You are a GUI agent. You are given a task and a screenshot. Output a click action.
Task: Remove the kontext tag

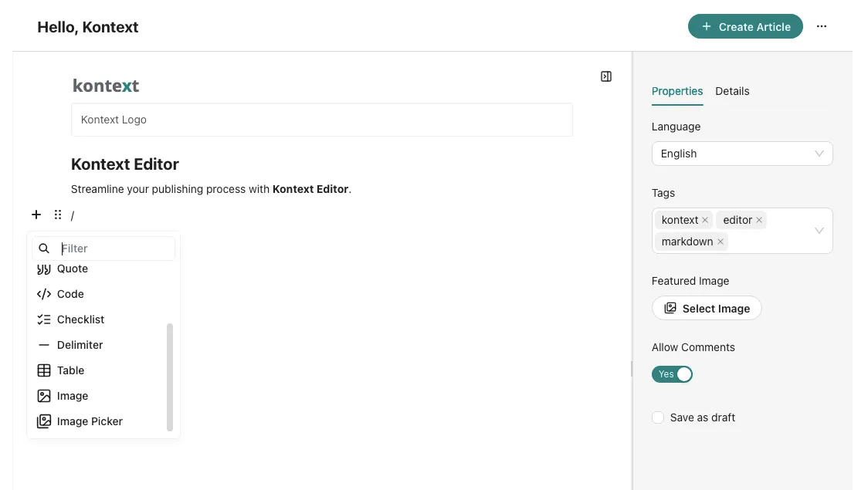point(705,220)
